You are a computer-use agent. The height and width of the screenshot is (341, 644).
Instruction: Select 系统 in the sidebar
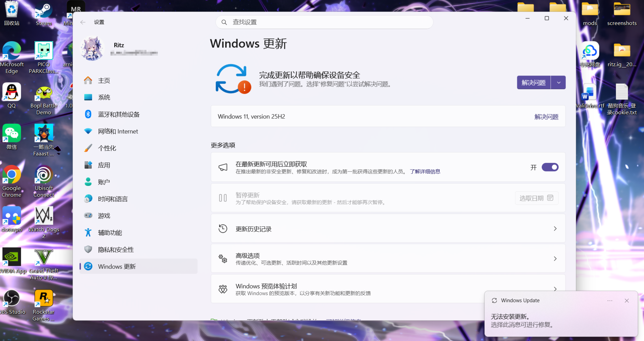[138, 97]
